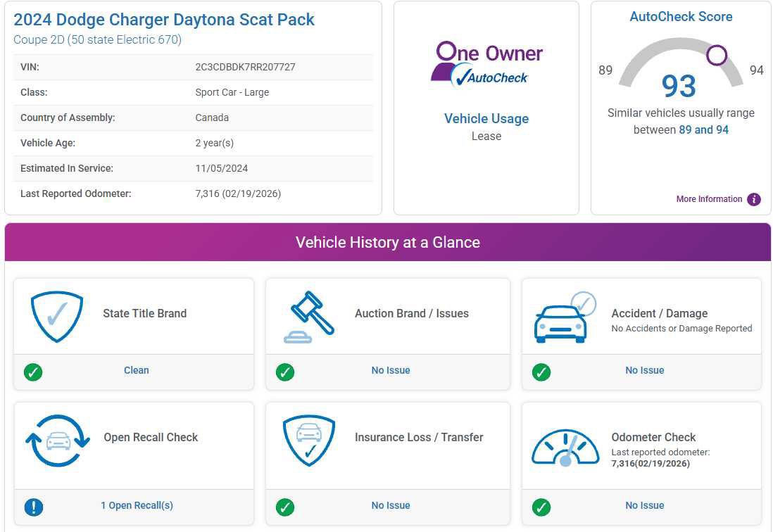Viewport: 773px width, 532px height.
Task: Click the One Owner AutoCheck badge
Action: tap(486, 62)
